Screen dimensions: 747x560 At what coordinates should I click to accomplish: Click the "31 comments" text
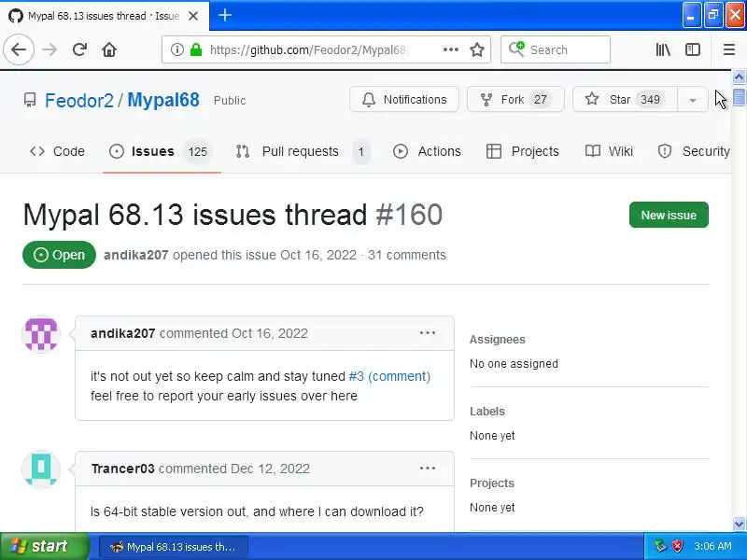click(x=407, y=255)
